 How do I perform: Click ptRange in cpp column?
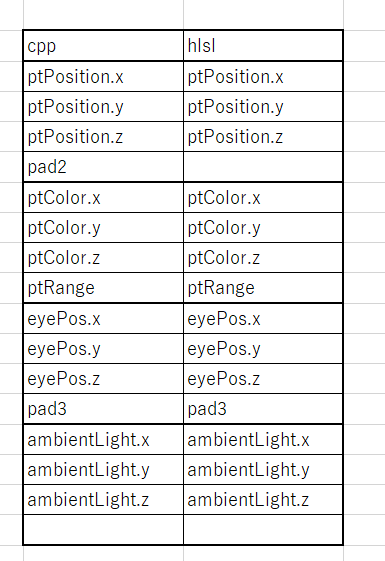pos(103,288)
